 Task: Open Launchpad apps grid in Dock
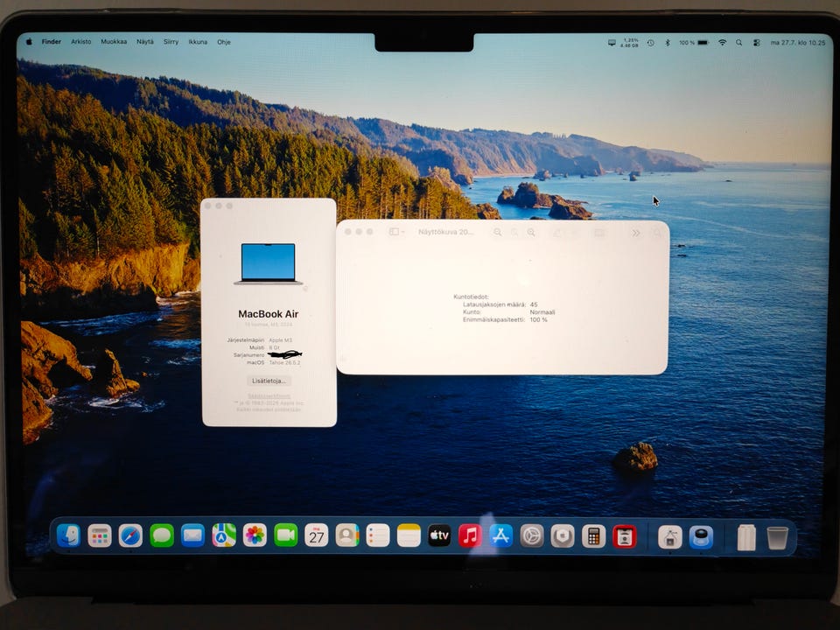pos(100,535)
